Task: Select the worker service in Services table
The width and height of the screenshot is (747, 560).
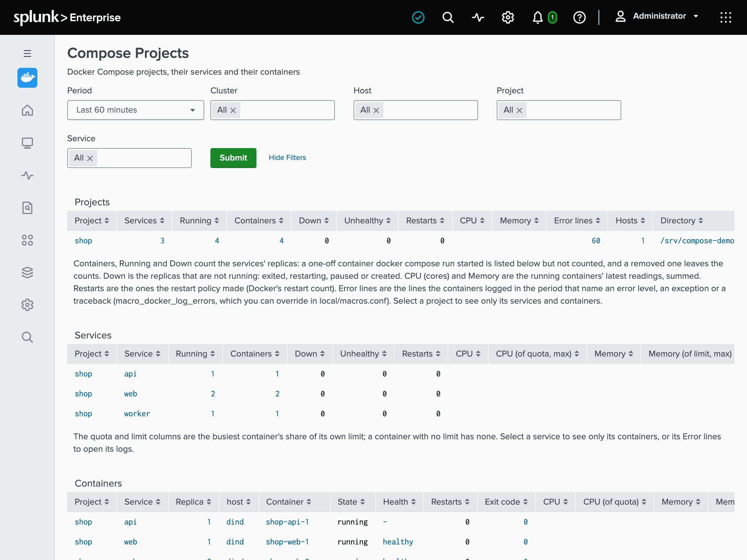Action: pos(137,413)
